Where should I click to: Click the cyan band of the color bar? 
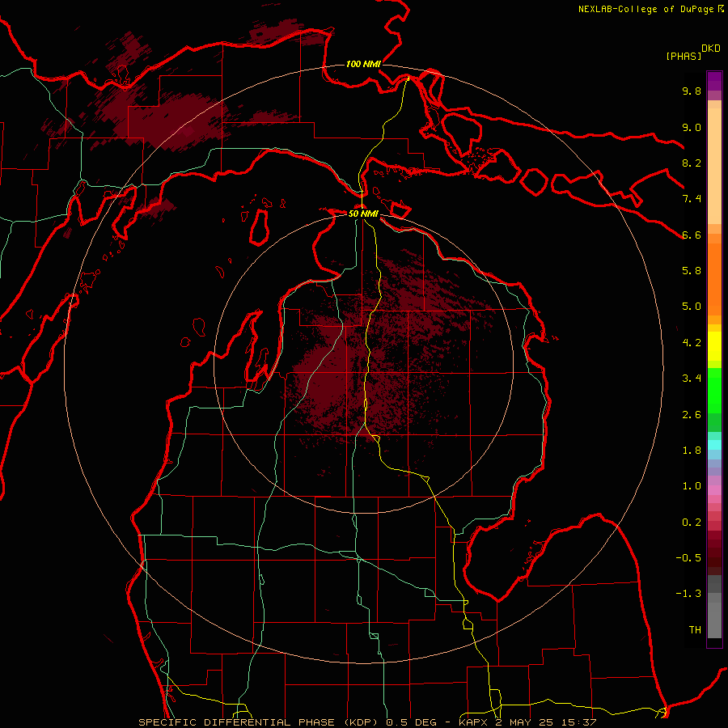(x=714, y=445)
